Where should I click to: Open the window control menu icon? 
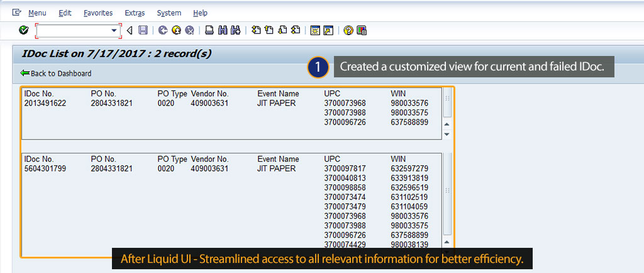point(16,13)
